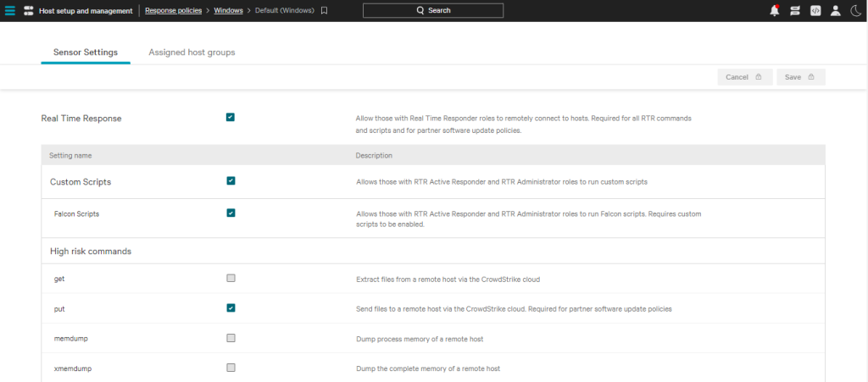Viewport: 868px width, 382px height.
Task: Enable the memdump checkbox
Action: point(231,338)
